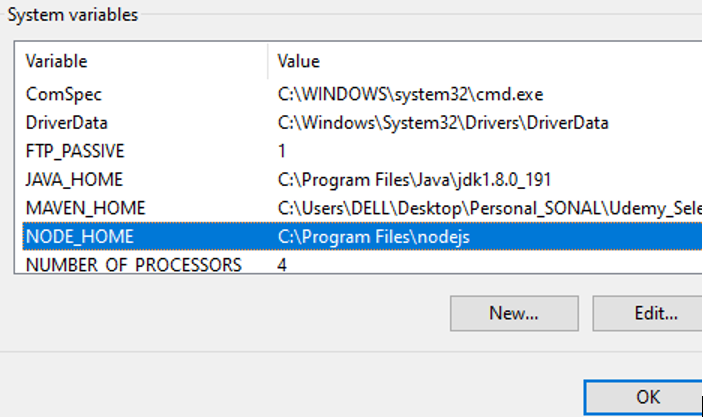The image size is (705, 417).
Task: Click the jdk1.8.0_191 path value
Action: [414, 180]
